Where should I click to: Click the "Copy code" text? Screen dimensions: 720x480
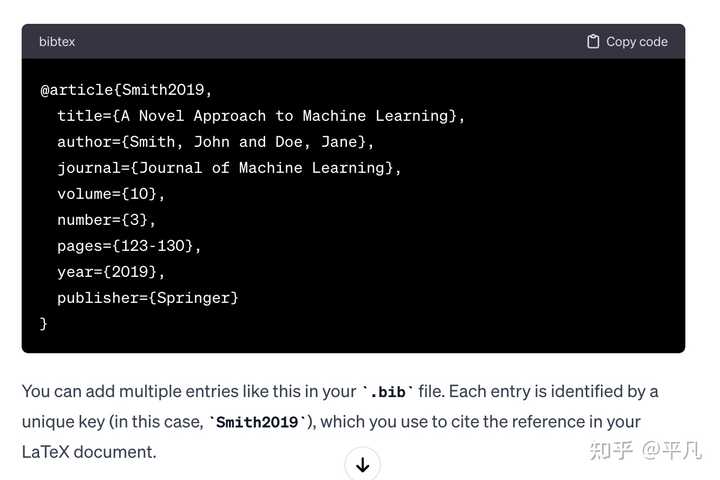coord(637,42)
